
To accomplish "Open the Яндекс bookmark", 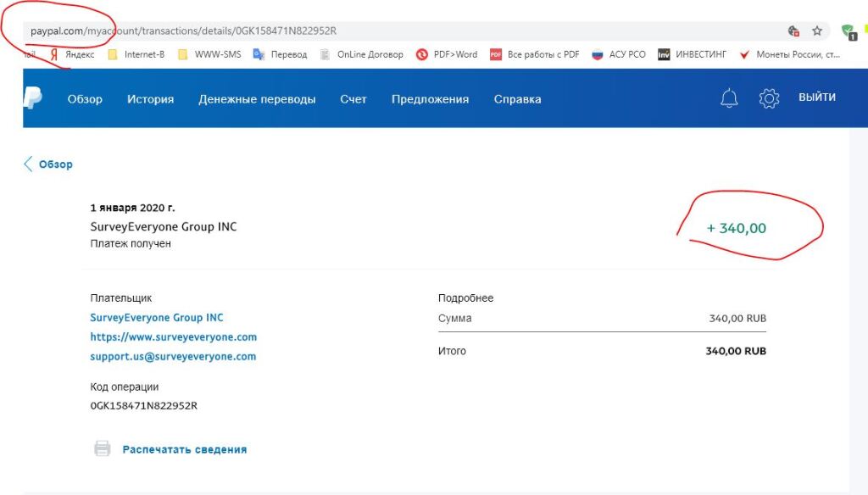I will (73, 54).
